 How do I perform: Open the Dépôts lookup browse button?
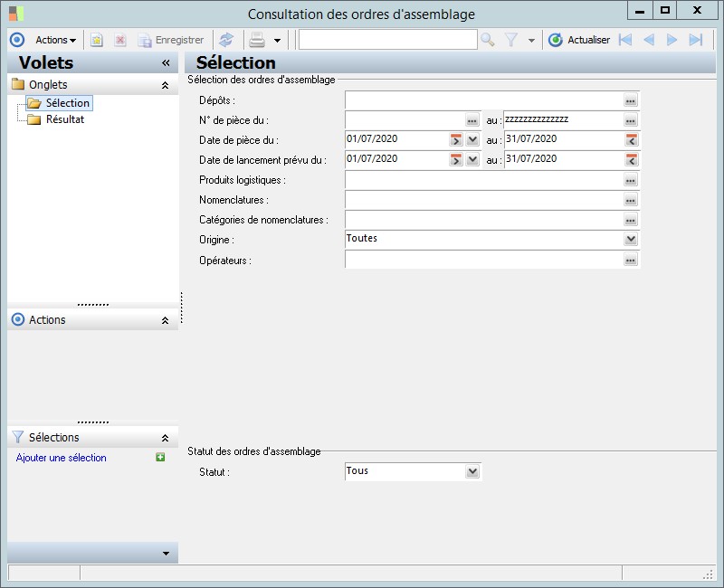click(x=631, y=100)
